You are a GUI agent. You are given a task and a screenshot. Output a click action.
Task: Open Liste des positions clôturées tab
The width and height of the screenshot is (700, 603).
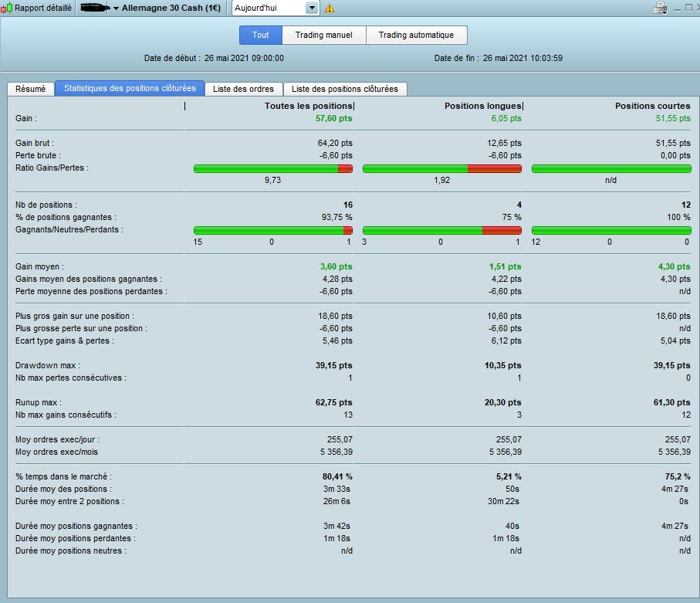coord(345,89)
